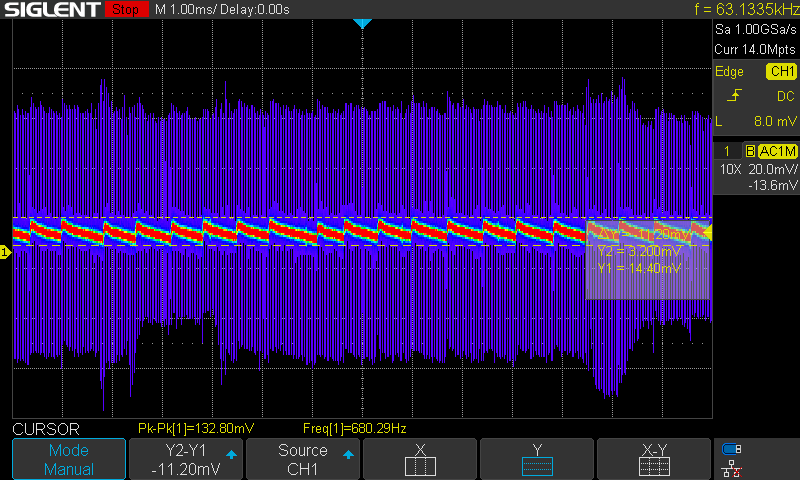Click the Edge trigger type label
The image size is (800, 480).
click(x=729, y=71)
